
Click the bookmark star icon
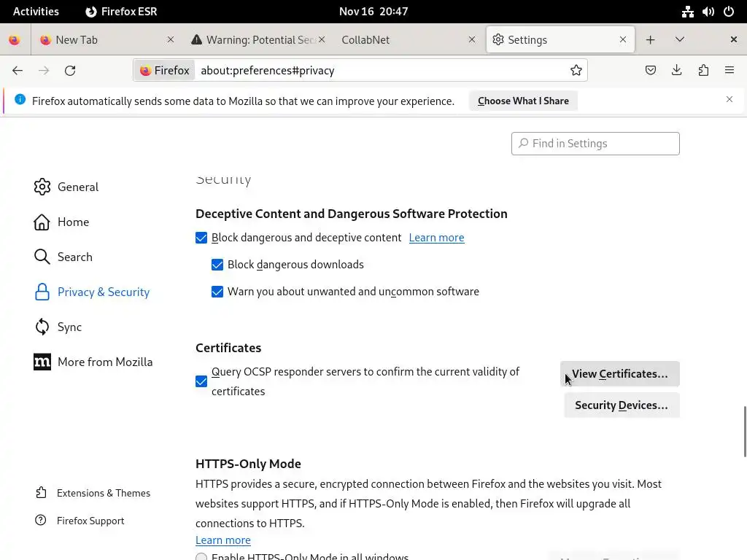(x=576, y=70)
